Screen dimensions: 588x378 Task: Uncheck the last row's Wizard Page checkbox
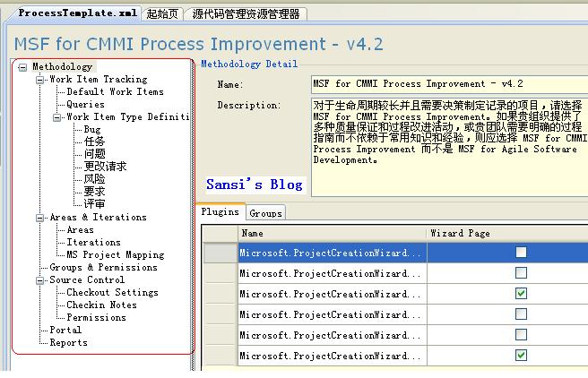tap(521, 356)
